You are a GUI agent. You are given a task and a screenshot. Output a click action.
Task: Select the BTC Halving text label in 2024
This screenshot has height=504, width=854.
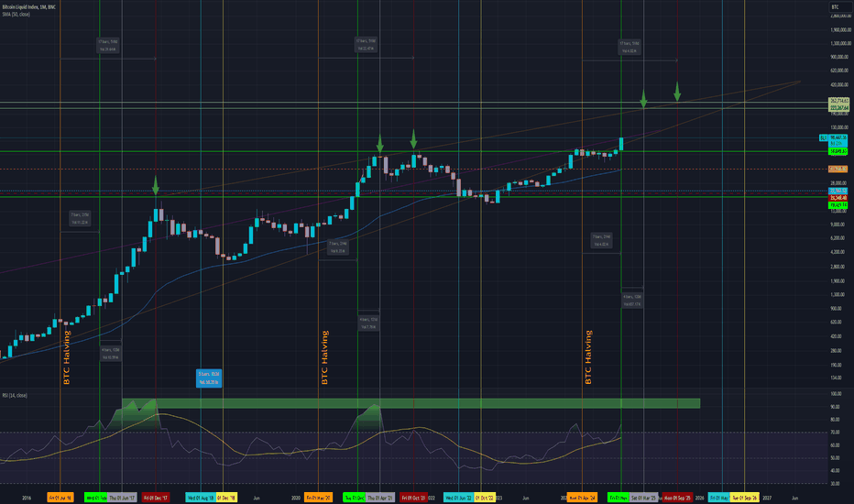(588, 357)
